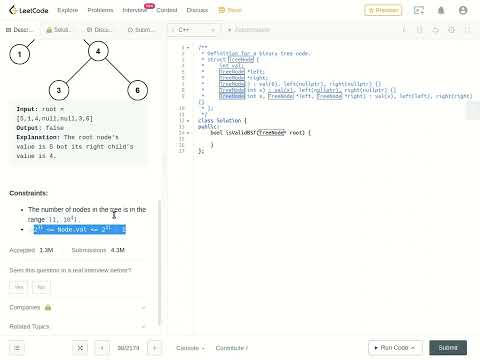Screen dimensions: 480x360
Task: Click tree node 3 in the diagram
Action: pyautogui.click(x=59, y=90)
